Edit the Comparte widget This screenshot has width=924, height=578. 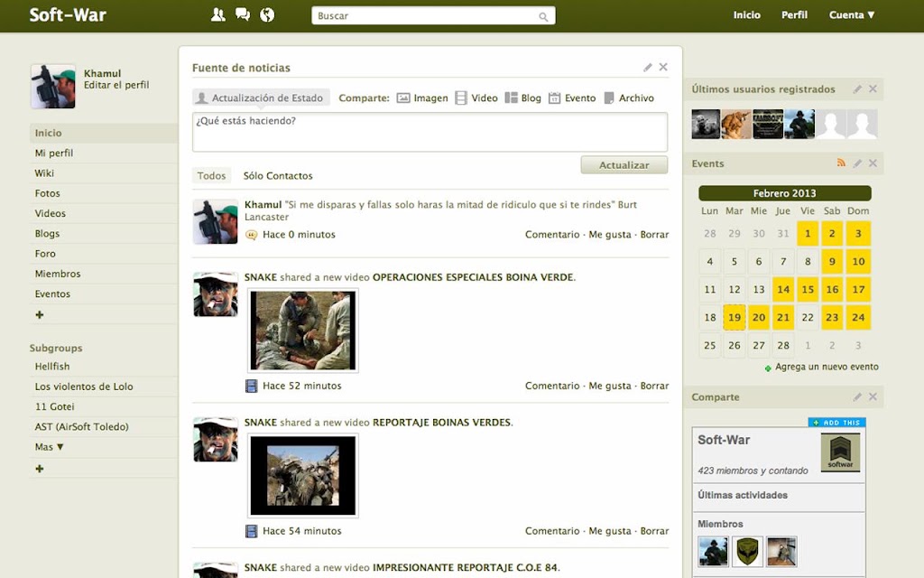click(857, 397)
